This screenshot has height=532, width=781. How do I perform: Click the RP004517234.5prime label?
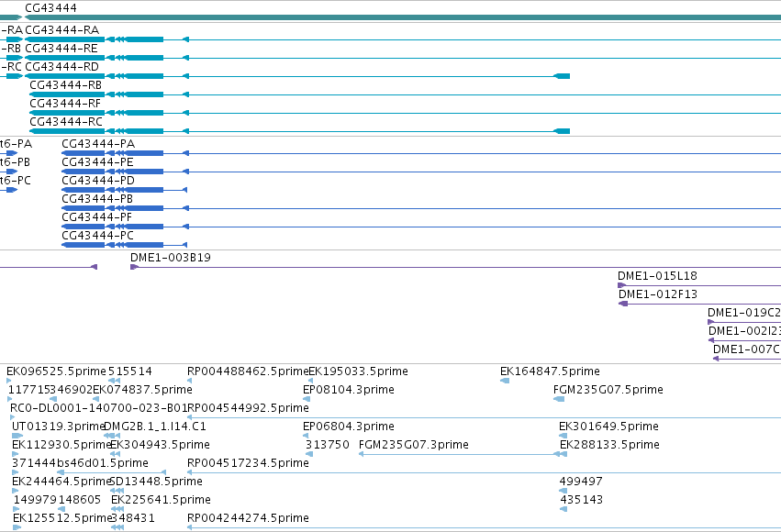[248, 463]
